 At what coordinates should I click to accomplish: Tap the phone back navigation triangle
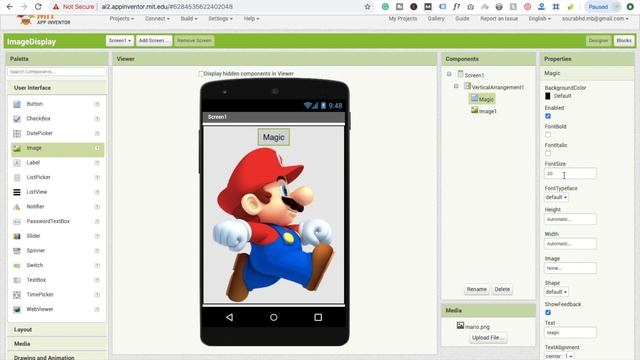point(229,317)
